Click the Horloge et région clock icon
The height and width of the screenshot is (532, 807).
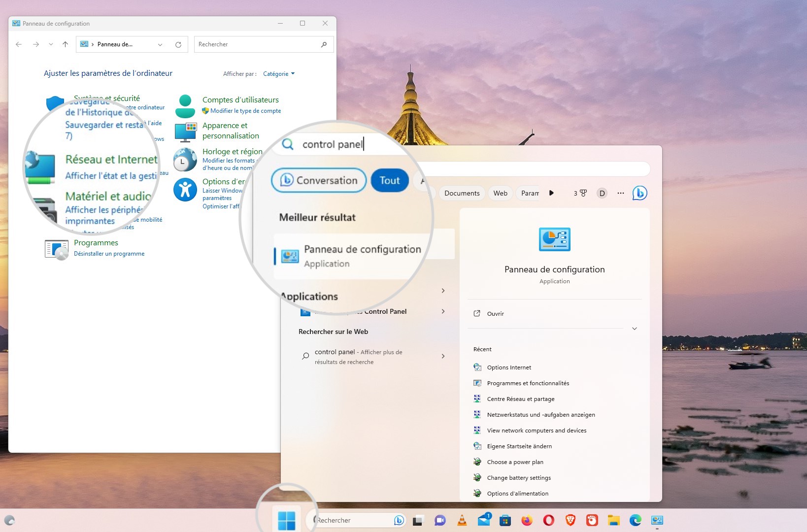click(x=185, y=160)
